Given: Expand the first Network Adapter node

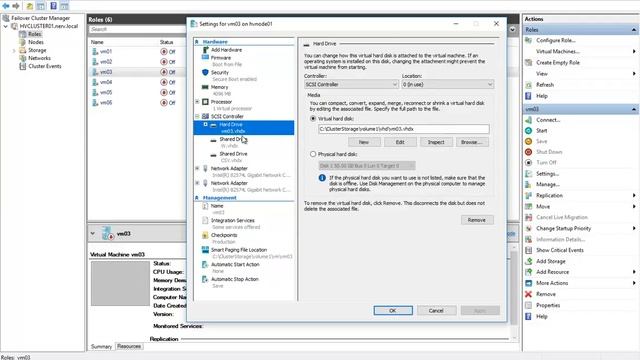Looking at the screenshot, I should [197, 168].
